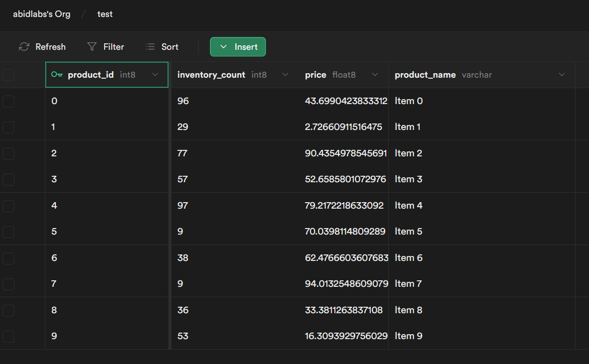Click the Filter funnel icon

(92, 47)
